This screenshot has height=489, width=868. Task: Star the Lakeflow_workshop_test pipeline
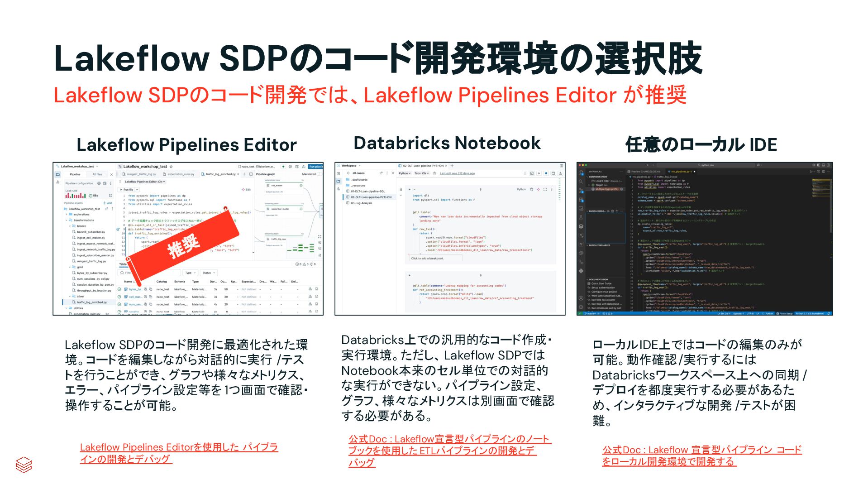coord(171,167)
